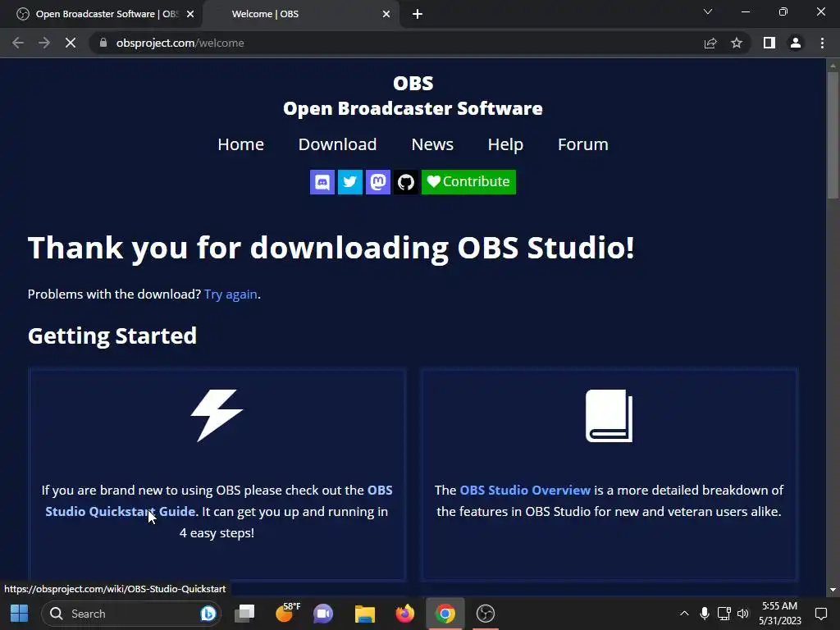Open the News page in navigation
This screenshot has width=840, height=630.
[x=432, y=144]
